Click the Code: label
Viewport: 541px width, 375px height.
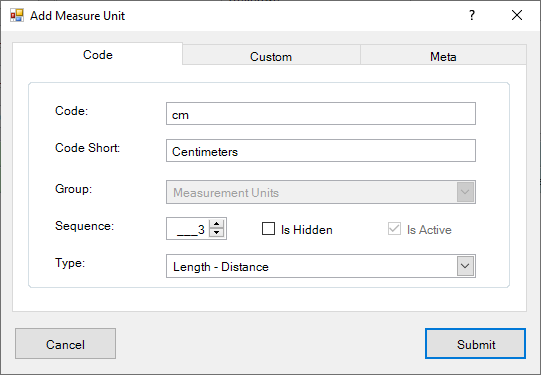click(x=71, y=111)
